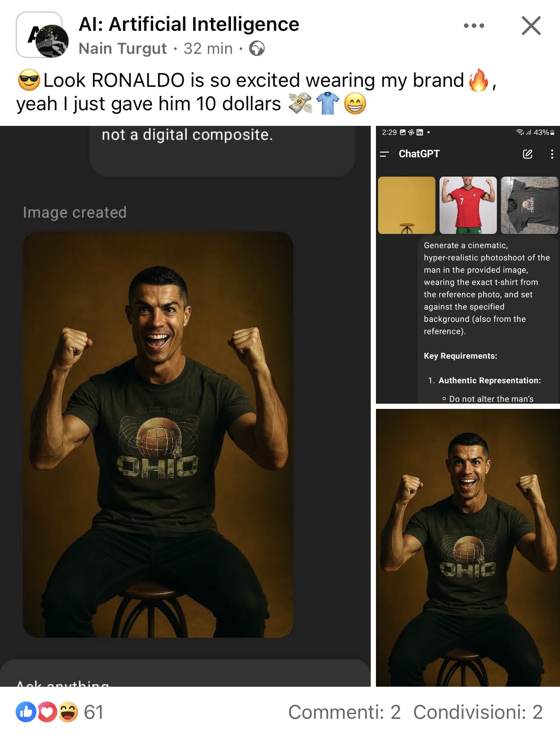This screenshot has height=744, width=560.
Task: Open the AI: Artificial Intelligence group page
Action: pyautogui.click(x=189, y=24)
